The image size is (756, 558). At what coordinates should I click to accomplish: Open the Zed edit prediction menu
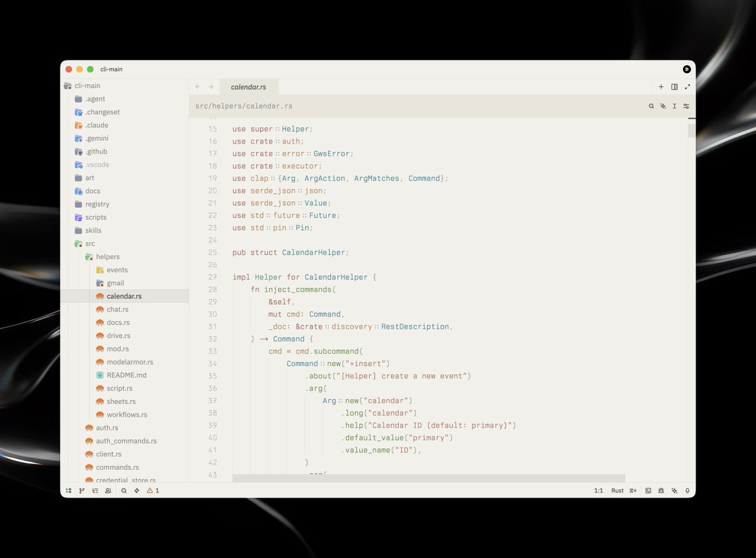coord(633,490)
